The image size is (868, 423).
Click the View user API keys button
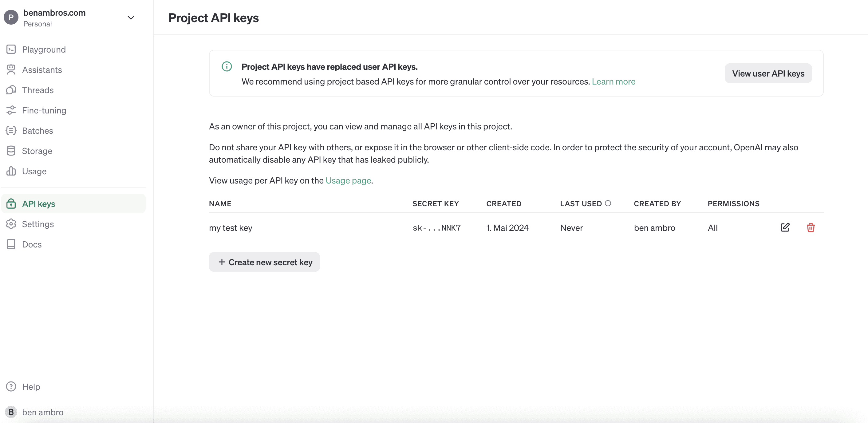[768, 73]
